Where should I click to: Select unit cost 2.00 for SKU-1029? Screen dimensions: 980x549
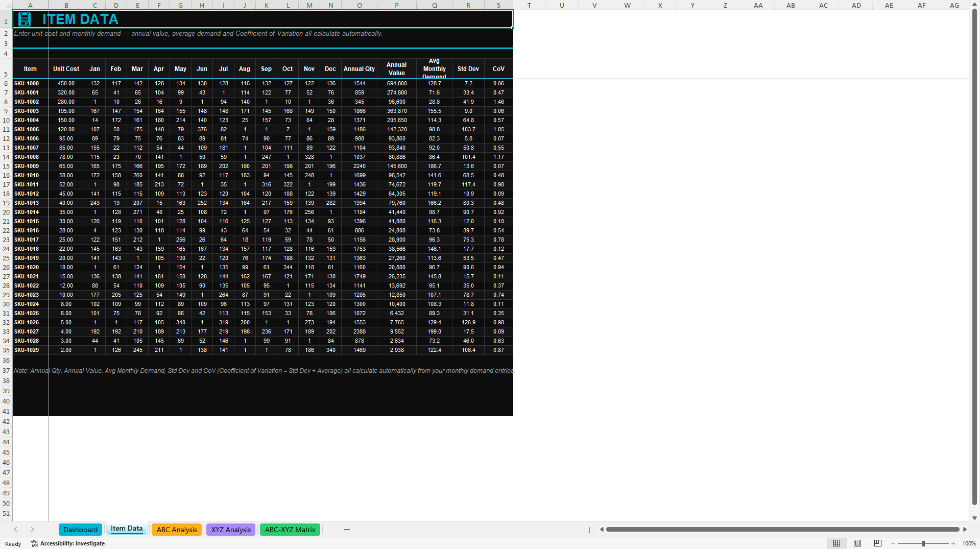pyautogui.click(x=66, y=350)
